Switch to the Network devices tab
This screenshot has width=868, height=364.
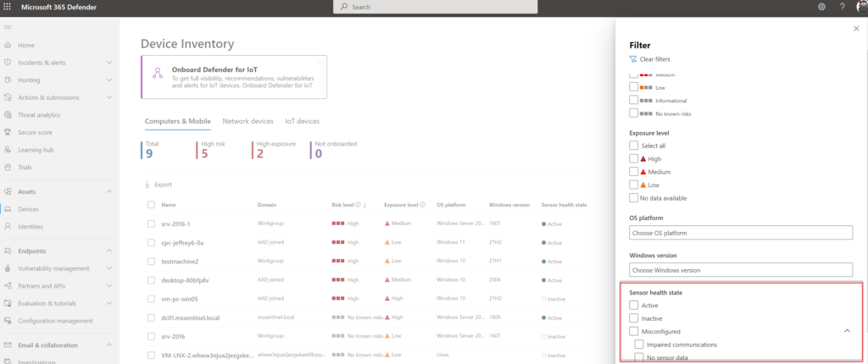pos(248,121)
